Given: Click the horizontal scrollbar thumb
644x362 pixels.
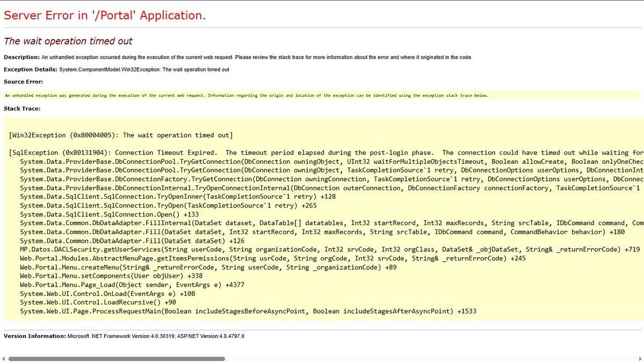Looking at the screenshot, I should (117, 359).
